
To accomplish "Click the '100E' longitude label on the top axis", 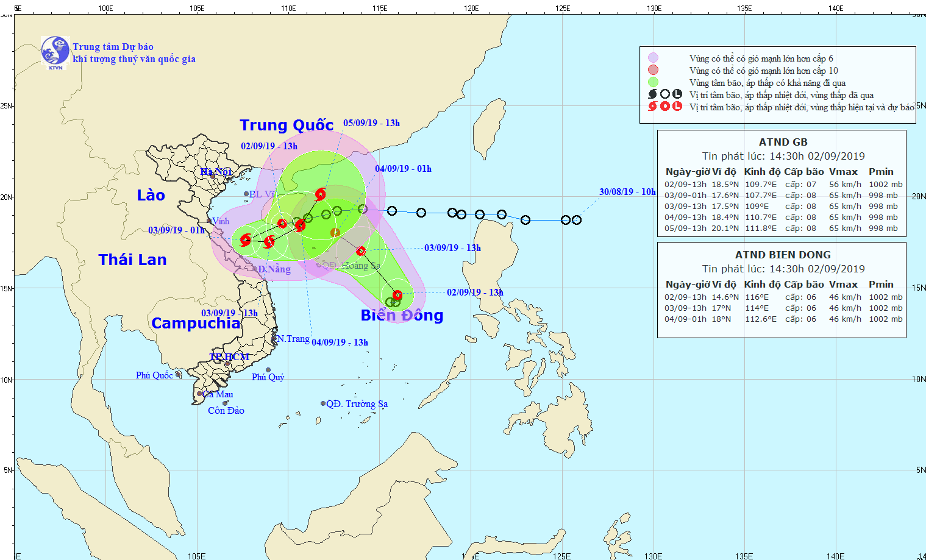I will click(x=105, y=9).
